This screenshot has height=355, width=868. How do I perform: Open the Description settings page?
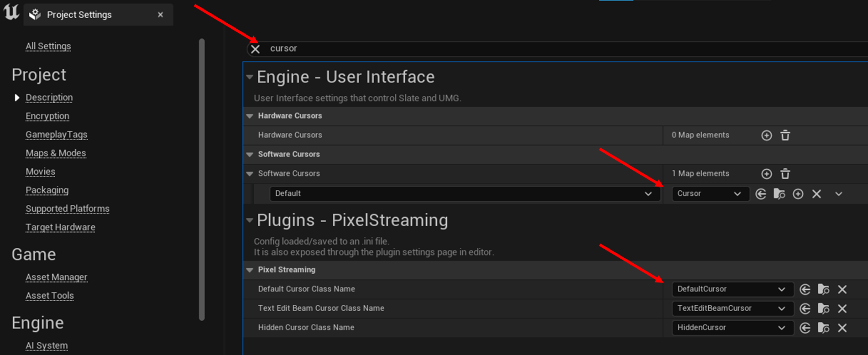pyautogui.click(x=49, y=98)
